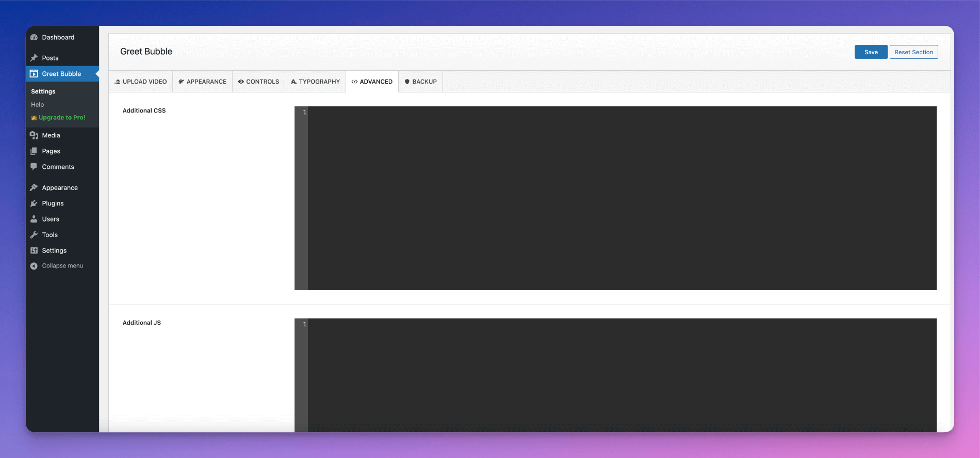Image resolution: width=980 pixels, height=458 pixels.
Task: Click the Pages icon in sidebar
Action: [x=34, y=151]
